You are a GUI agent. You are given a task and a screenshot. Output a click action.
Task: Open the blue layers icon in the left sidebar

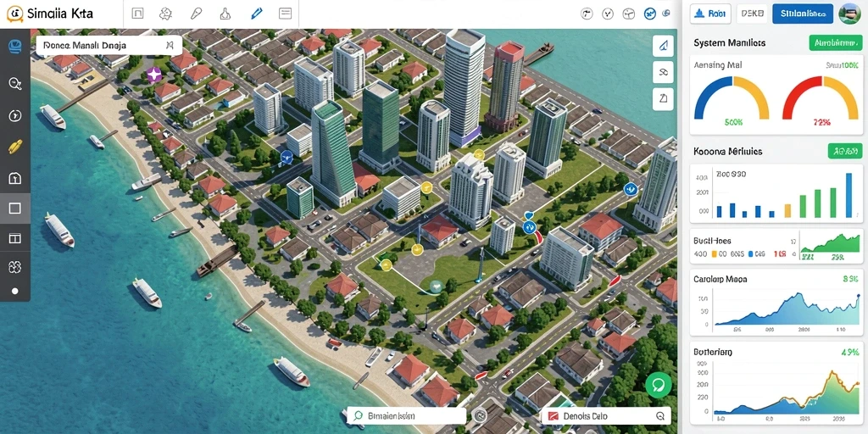point(15,47)
